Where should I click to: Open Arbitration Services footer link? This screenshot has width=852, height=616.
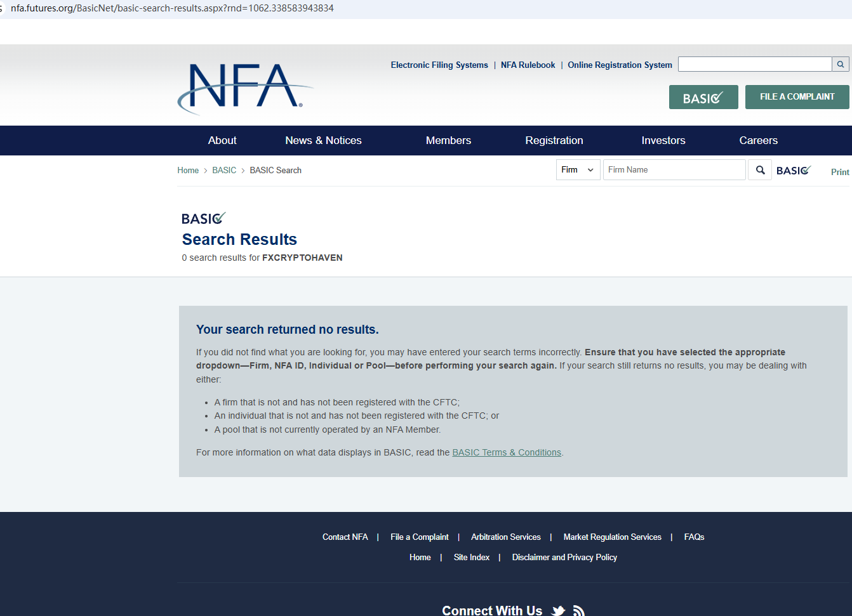tap(506, 537)
